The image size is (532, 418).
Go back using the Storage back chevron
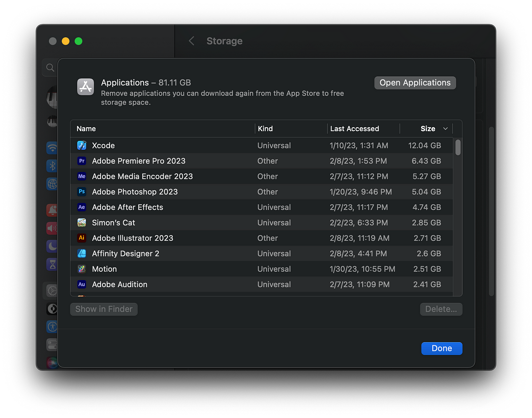pos(192,41)
